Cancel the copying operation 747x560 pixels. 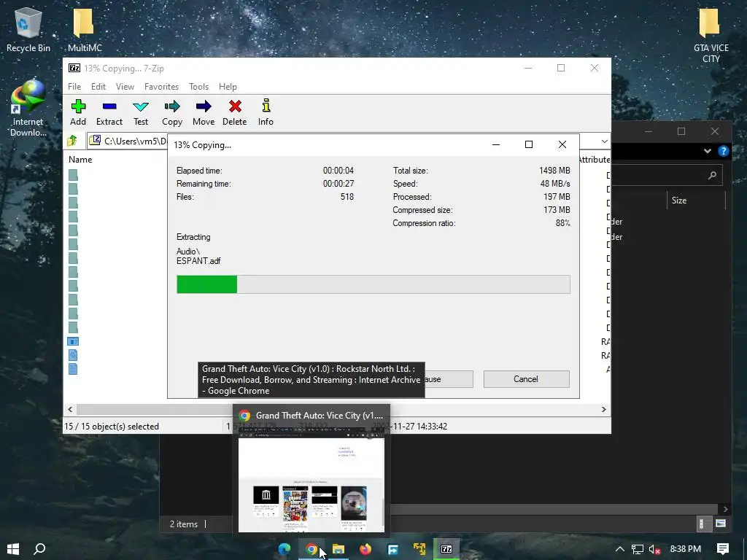[526, 379]
